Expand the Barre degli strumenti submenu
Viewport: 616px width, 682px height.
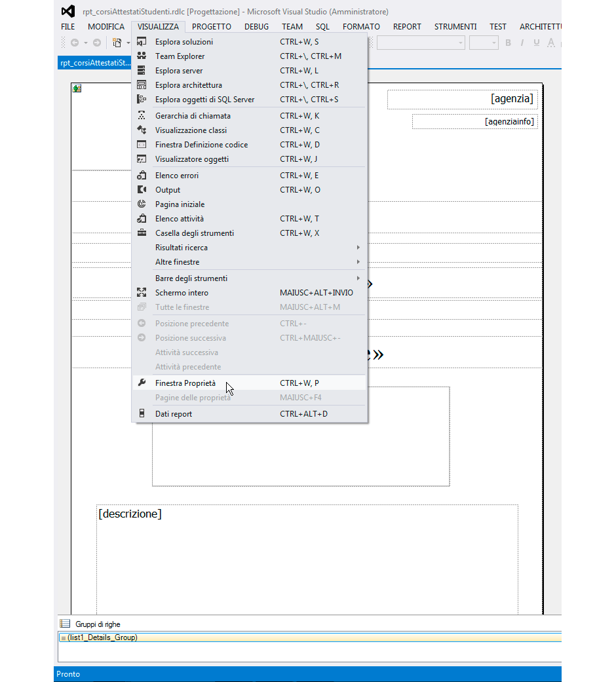(358, 278)
